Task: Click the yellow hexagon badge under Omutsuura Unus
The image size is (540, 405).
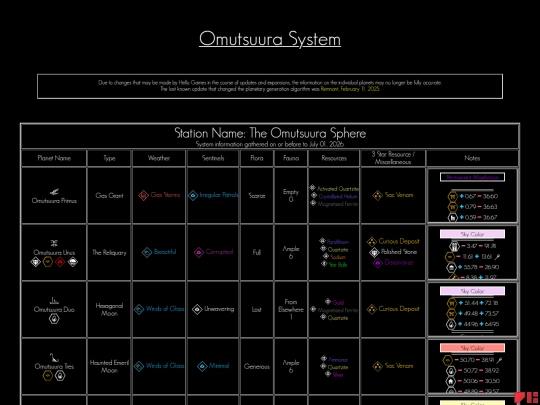Action: pos(48,262)
